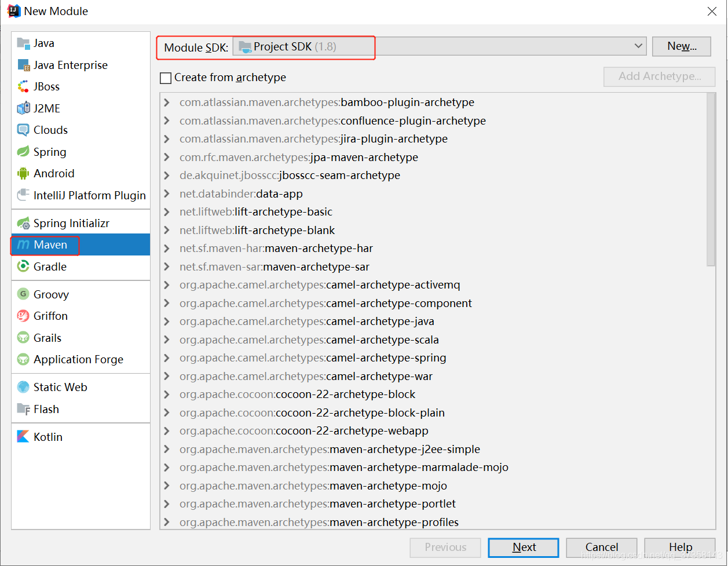Select maven-archetype-marmalade-mojo row
The height and width of the screenshot is (566, 728).
[x=433, y=468]
